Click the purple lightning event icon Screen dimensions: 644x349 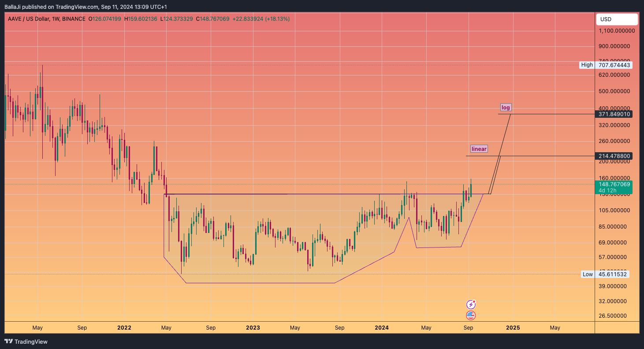471,304
